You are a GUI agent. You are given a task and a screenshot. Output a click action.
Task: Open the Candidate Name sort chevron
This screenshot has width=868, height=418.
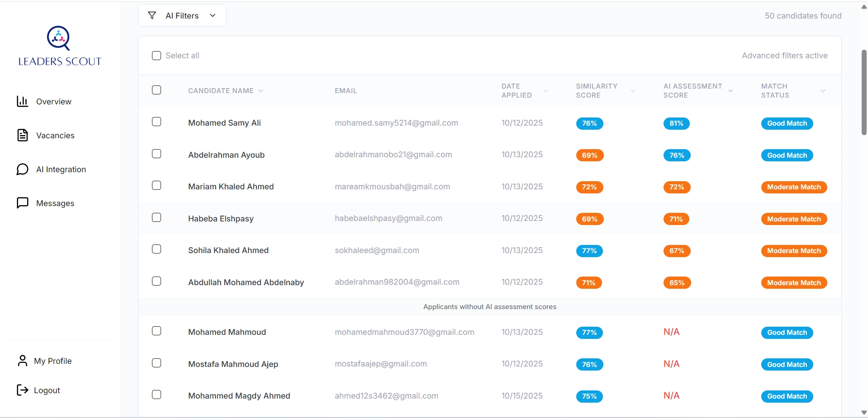tap(261, 90)
